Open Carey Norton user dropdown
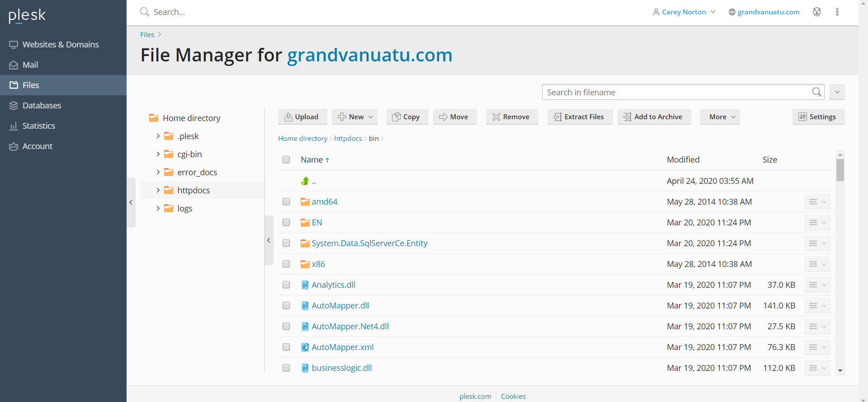 point(684,12)
